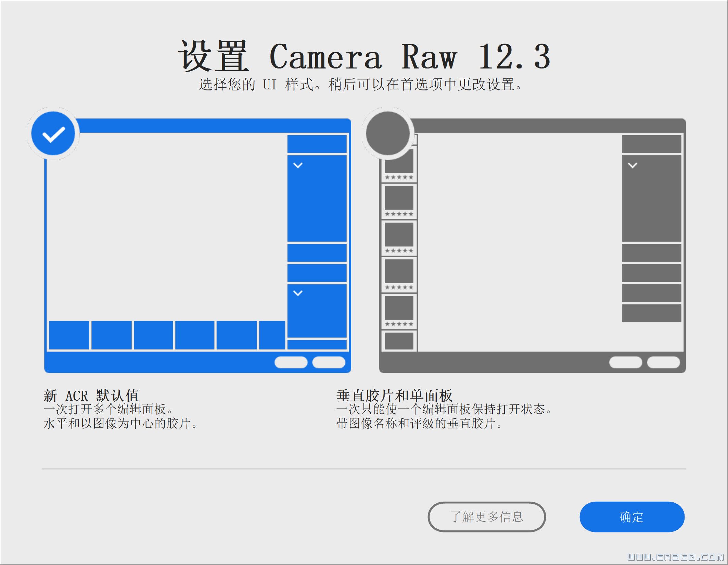Click the 垂直胶片和单面板 heading
This screenshot has height=565, width=728.
point(395,395)
